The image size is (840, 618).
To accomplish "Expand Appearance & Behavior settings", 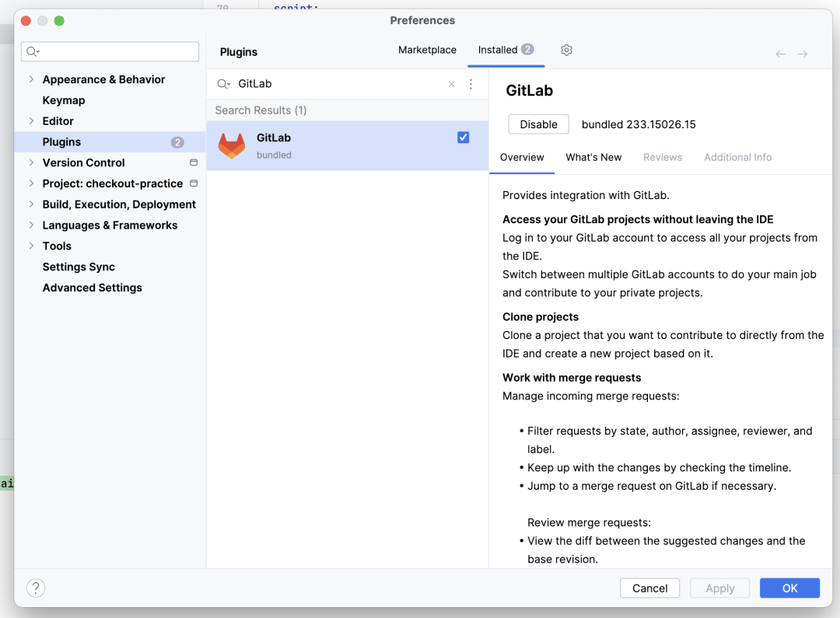I will tap(31, 79).
